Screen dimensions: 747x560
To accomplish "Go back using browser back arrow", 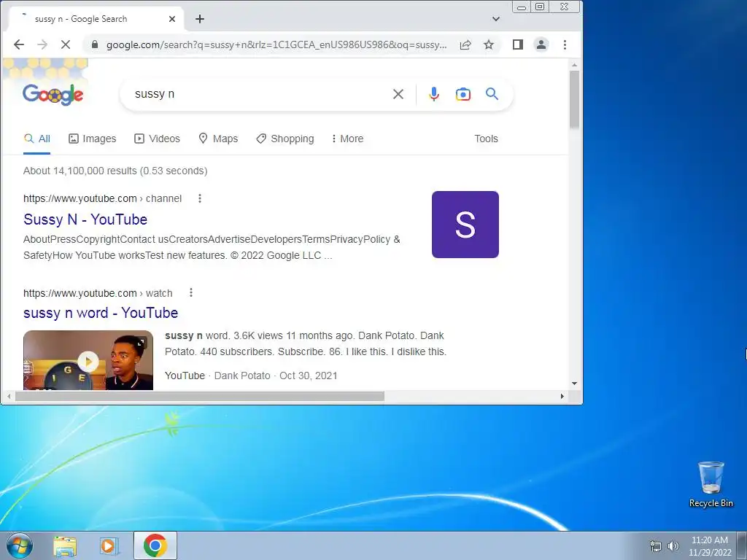I will click(18, 44).
